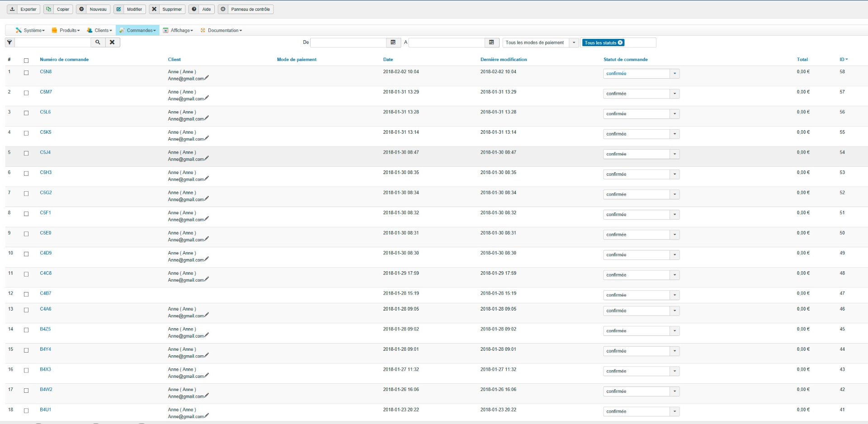Toggle the select-all orders checkbox
This screenshot has width=868, height=424.
(26, 60)
